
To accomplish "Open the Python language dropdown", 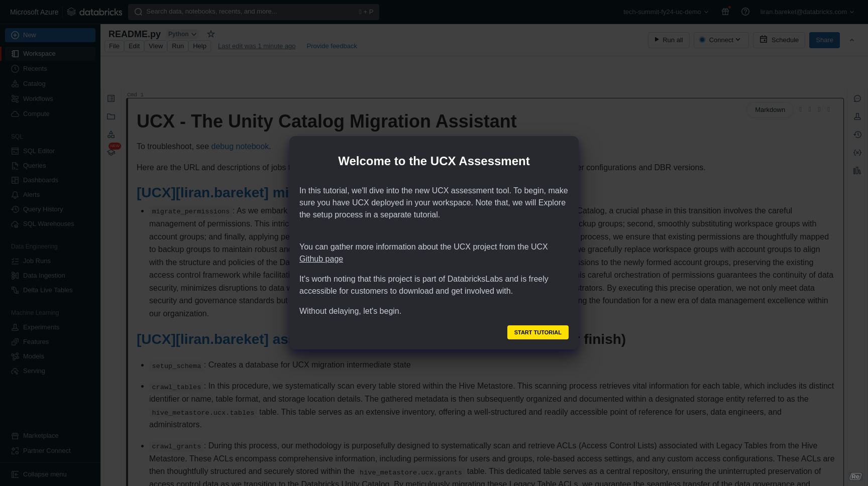I will tap(182, 34).
